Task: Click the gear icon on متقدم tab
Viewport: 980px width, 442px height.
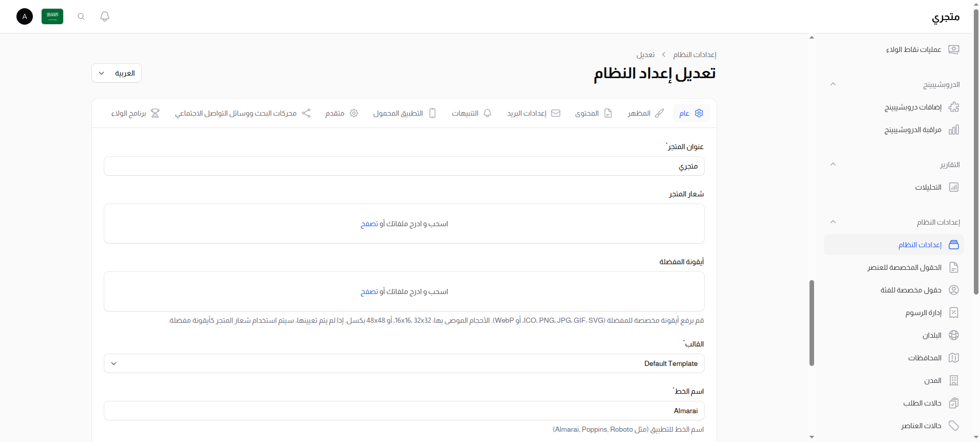Action: pyautogui.click(x=354, y=113)
